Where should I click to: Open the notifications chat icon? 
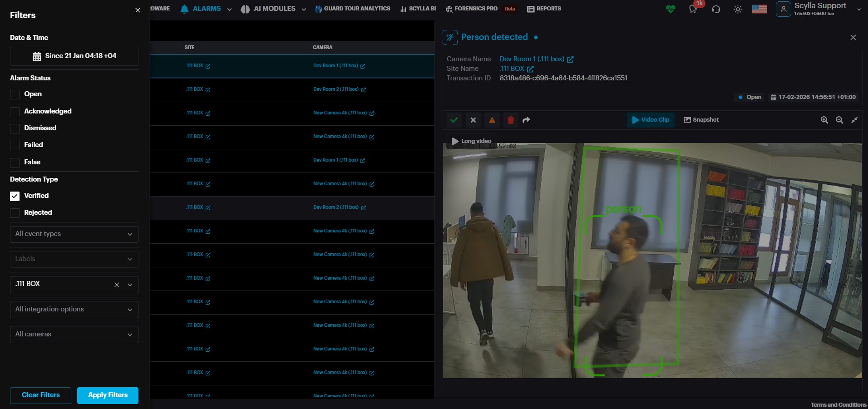click(x=693, y=10)
